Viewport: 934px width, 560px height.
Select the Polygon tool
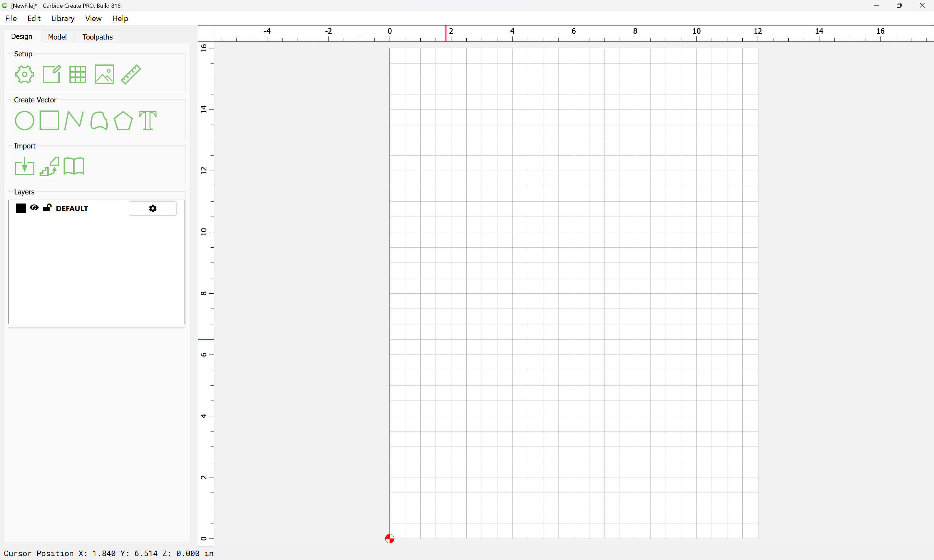123,121
